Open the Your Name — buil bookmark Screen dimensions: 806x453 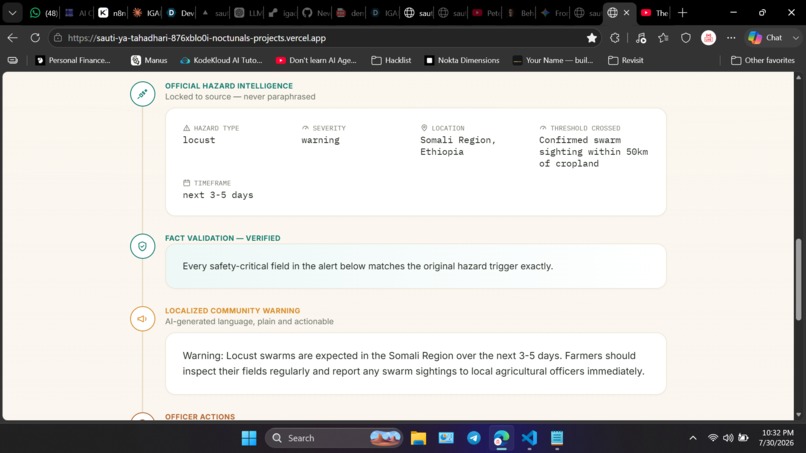(x=553, y=60)
